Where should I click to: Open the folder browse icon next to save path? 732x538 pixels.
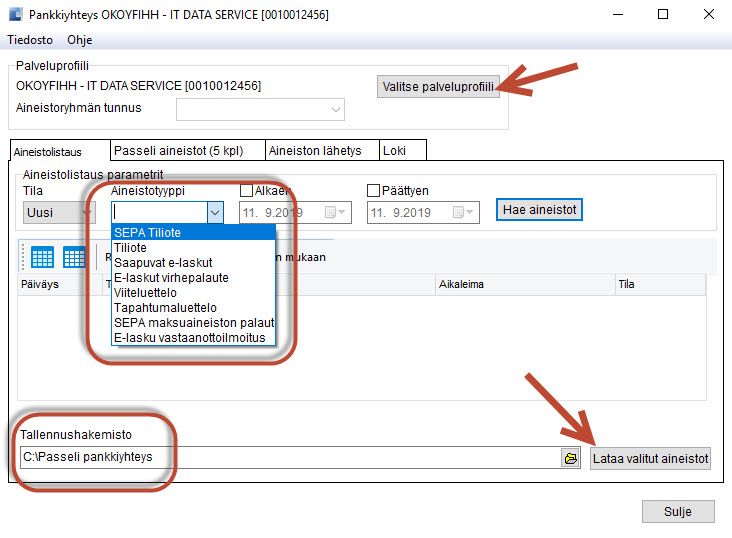coord(570,458)
